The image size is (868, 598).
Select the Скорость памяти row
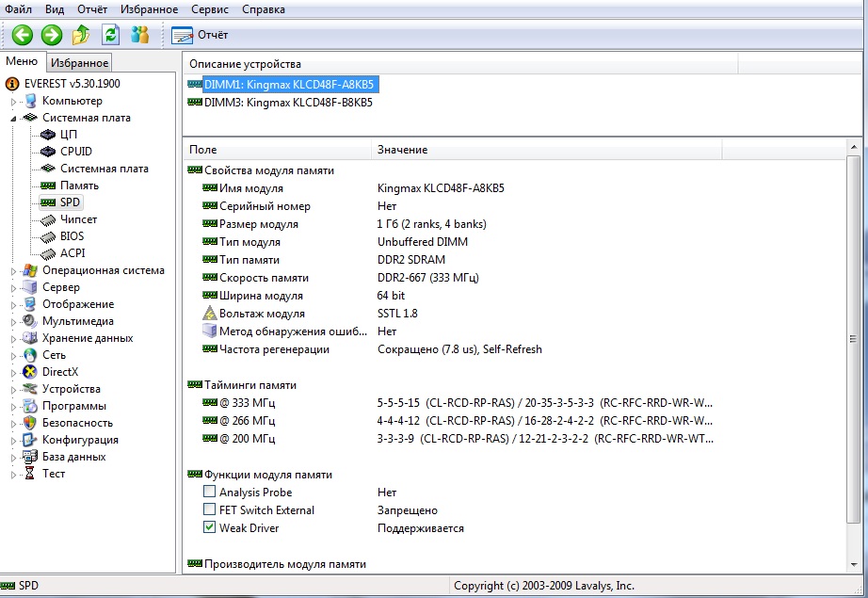341,278
